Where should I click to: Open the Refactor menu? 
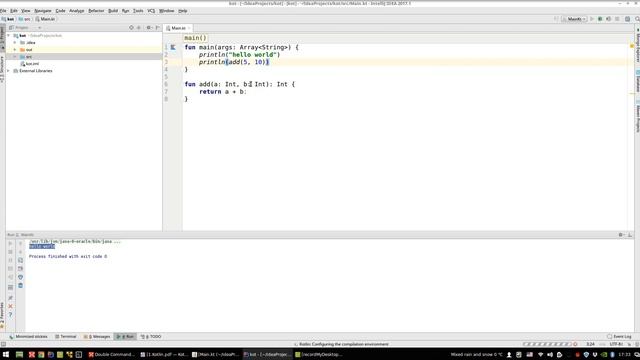click(96, 11)
